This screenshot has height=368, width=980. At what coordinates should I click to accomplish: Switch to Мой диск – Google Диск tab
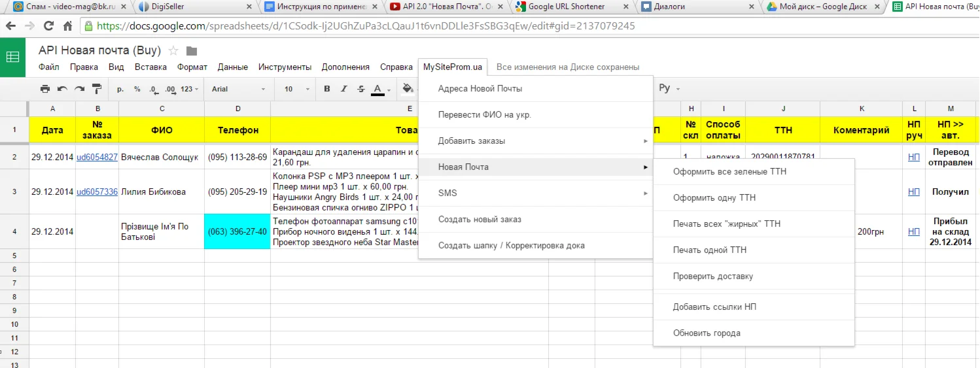(823, 7)
